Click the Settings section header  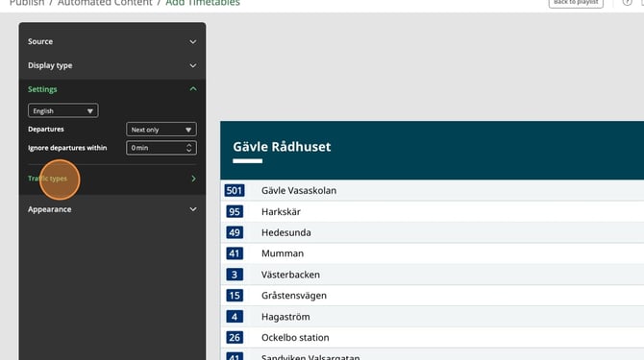coord(112,89)
